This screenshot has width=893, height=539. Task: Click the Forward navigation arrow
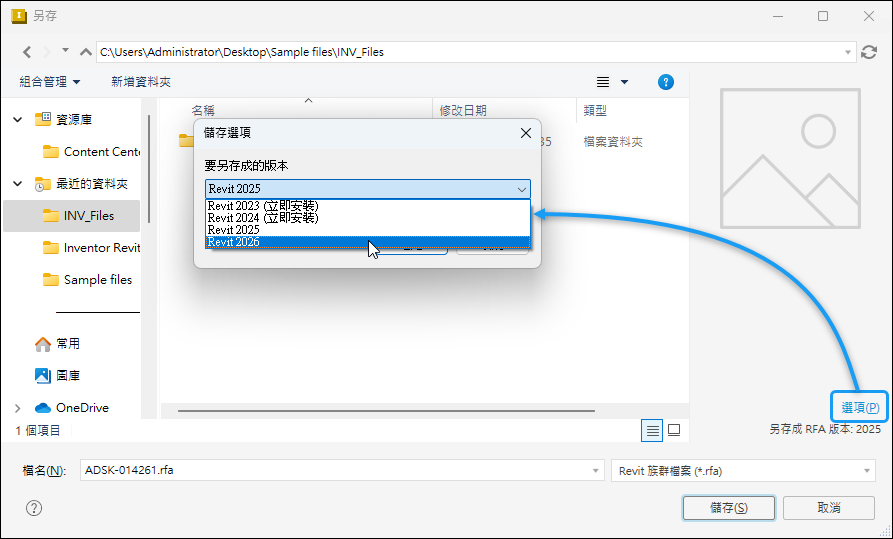point(47,52)
